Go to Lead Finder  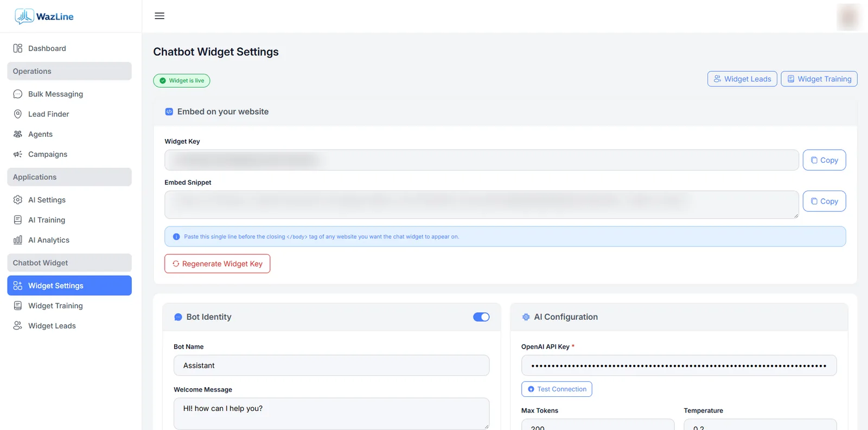pyautogui.click(x=69, y=114)
